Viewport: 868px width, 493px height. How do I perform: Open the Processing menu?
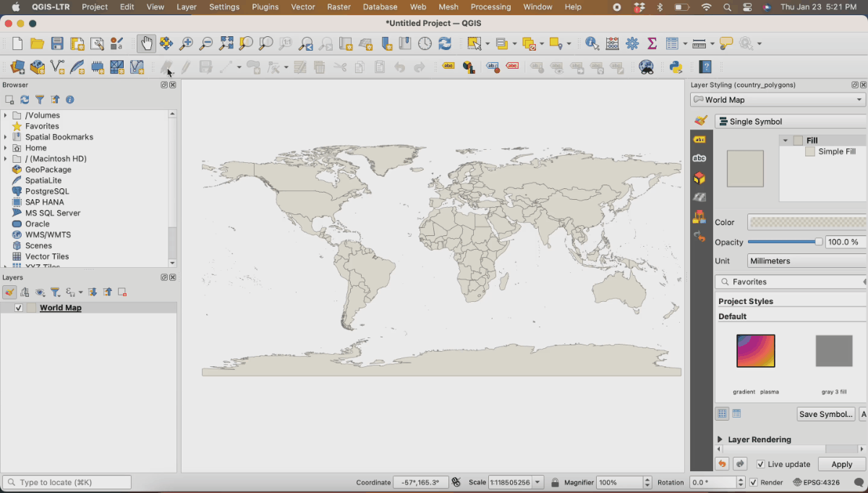(x=490, y=7)
